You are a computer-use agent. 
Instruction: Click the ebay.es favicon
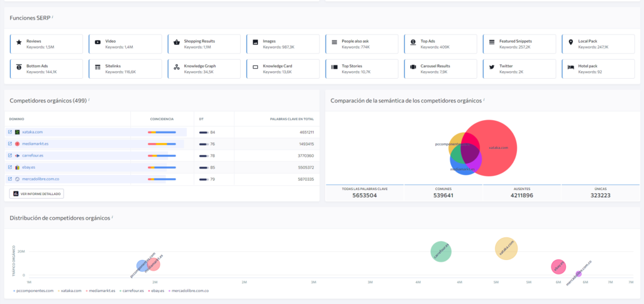tap(17, 167)
